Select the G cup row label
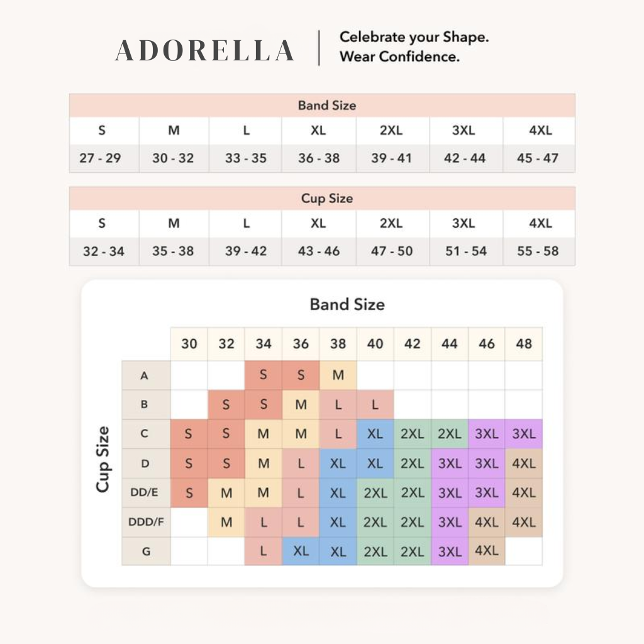The width and height of the screenshot is (644, 644). pyautogui.click(x=146, y=551)
